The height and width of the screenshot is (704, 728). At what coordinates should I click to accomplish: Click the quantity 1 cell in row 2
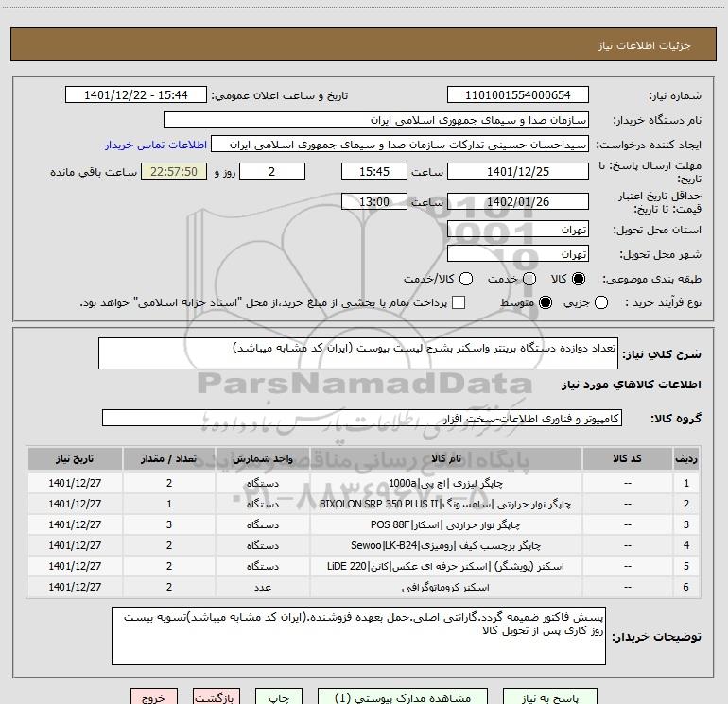pyautogui.click(x=169, y=504)
